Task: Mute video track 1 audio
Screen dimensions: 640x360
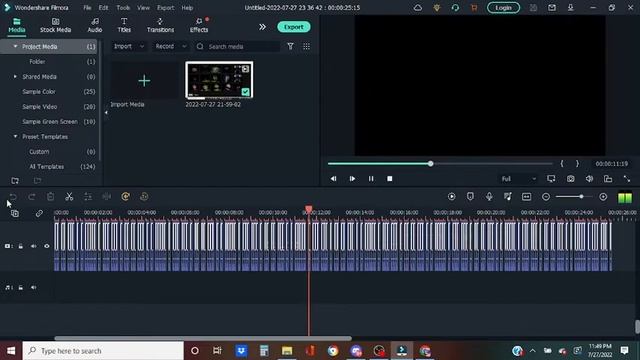Action: coord(33,246)
